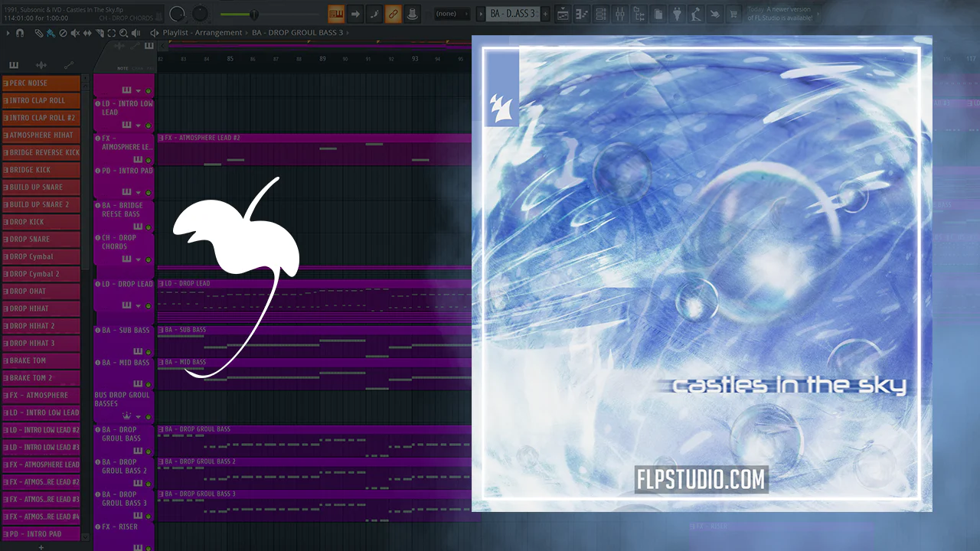980x551 pixels.
Task: Click the left master volume knob
Action: pos(178,14)
